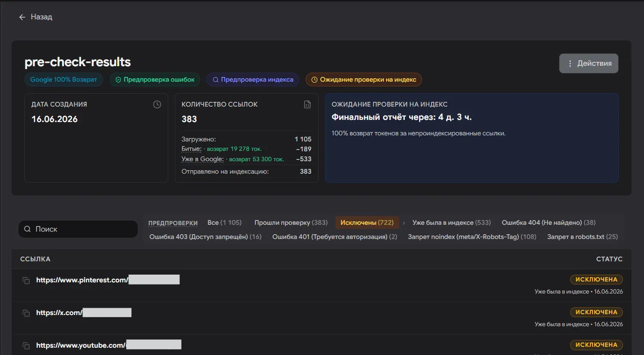Screen dimensions: 644x355
Task: Open the x.com URL
Action: click(x=84, y=312)
